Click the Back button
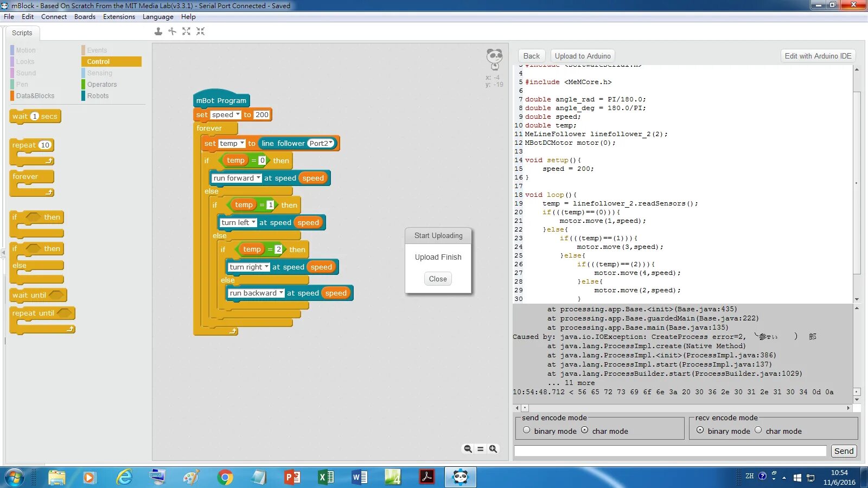Image resolution: width=868 pixels, height=488 pixels. click(x=532, y=56)
